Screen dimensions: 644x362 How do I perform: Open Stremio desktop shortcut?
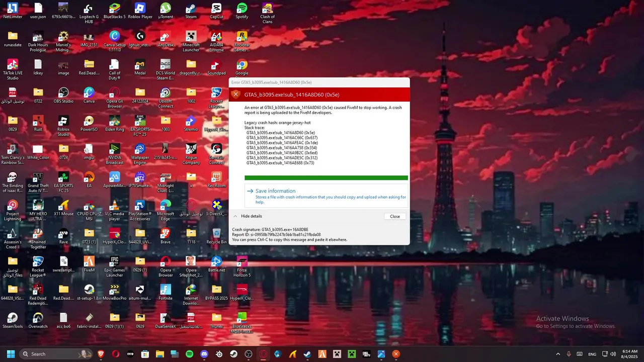click(191, 123)
